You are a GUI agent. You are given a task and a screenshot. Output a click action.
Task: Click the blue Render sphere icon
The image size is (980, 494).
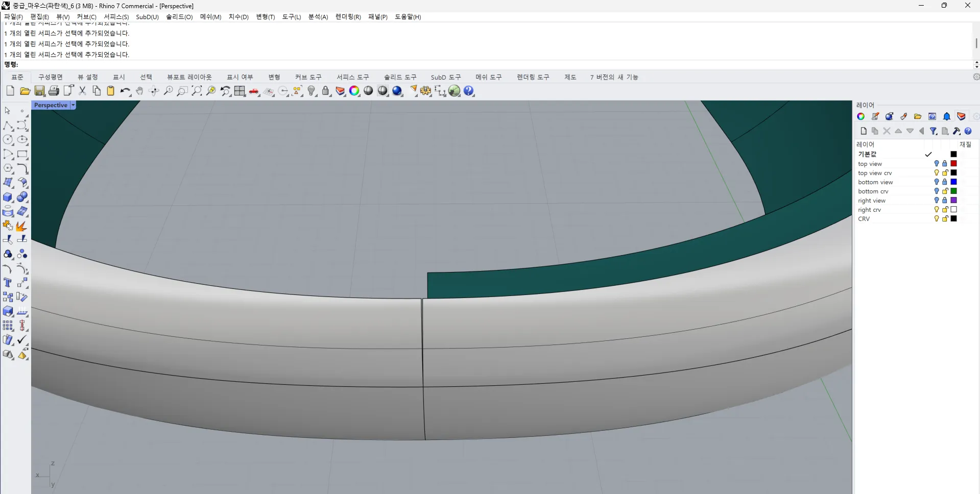click(397, 91)
